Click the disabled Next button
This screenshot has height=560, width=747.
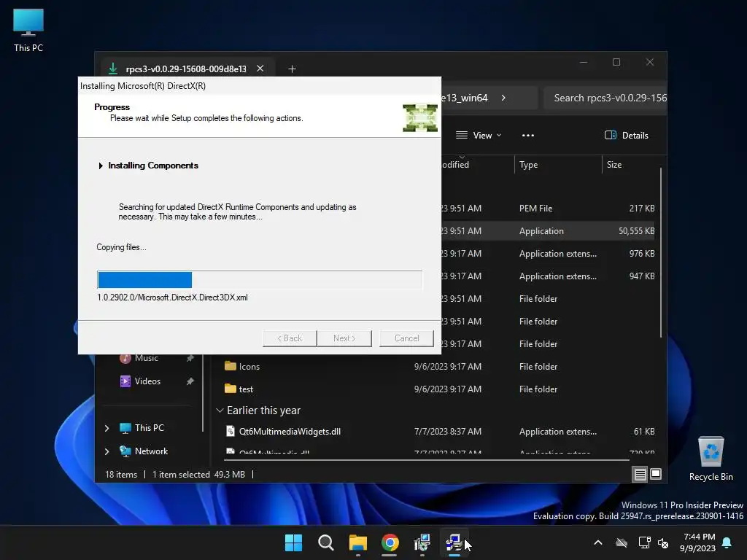point(344,338)
